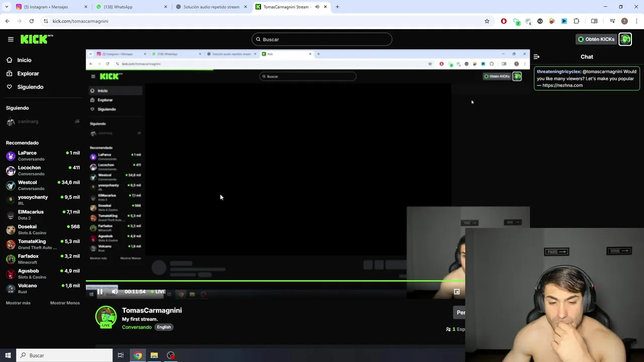Open the TomasCarmagnini channel avatar
The width and height of the screenshot is (644, 362).
(106, 317)
